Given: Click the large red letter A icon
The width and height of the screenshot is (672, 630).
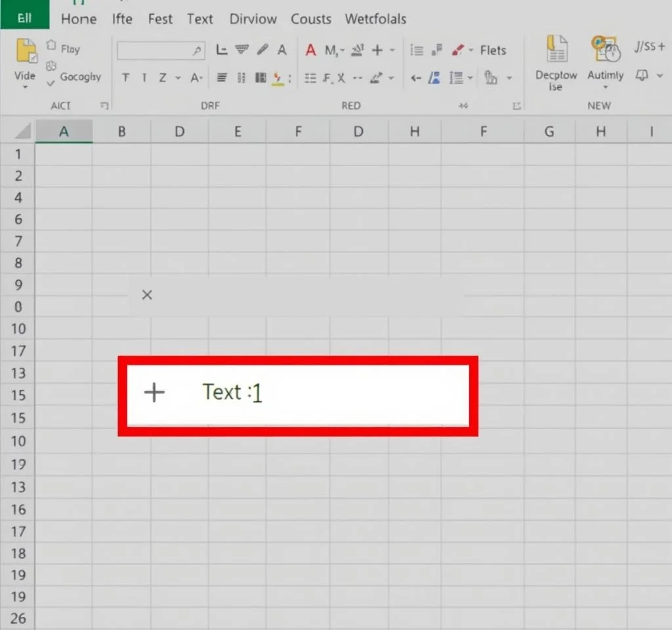Looking at the screenshot, I should [310, 51].
